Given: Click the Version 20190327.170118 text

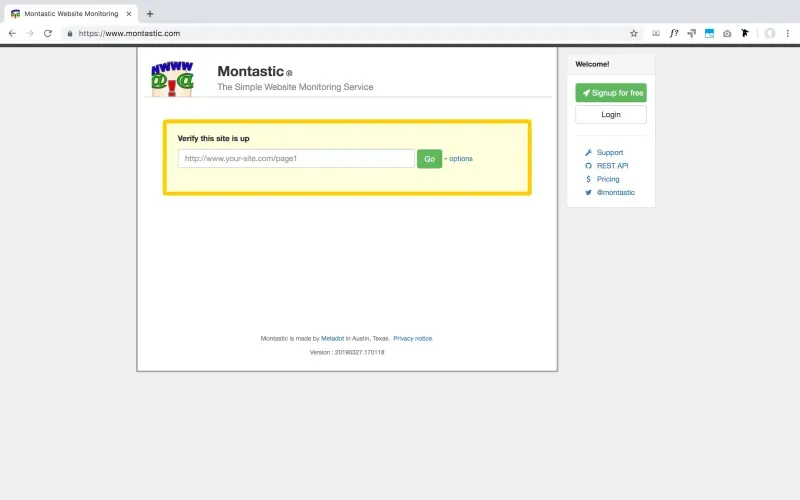Looking at the screenshot, I should [347, 352].
